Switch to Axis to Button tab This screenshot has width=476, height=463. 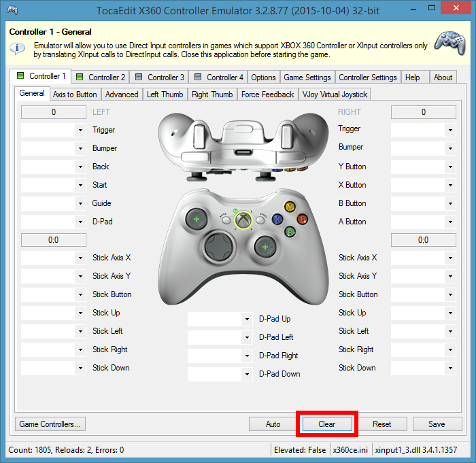(75, 95)
